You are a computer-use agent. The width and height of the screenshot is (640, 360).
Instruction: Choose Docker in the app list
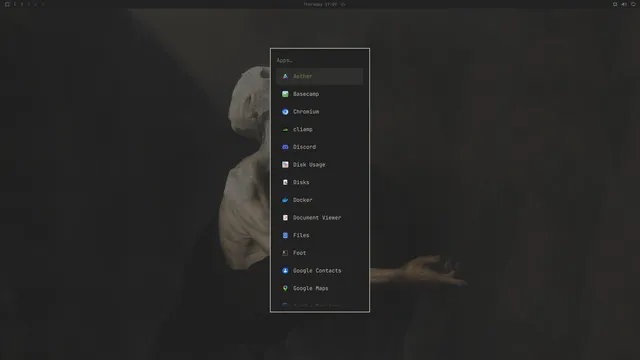tap(319, 200)
